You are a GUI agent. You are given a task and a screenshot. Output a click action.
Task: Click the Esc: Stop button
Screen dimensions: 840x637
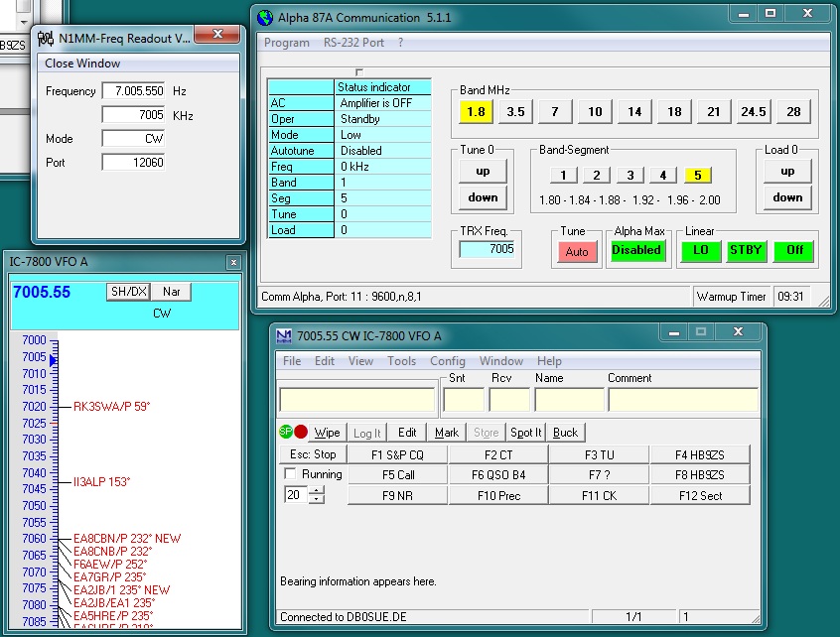tap(313, 454)
